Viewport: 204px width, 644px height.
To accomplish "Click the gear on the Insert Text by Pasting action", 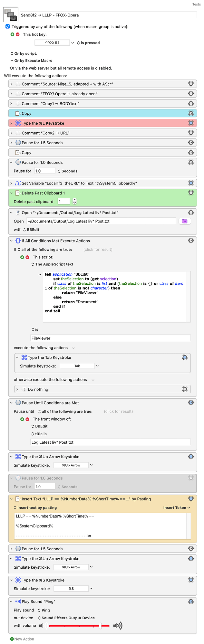I will point(191,498).
